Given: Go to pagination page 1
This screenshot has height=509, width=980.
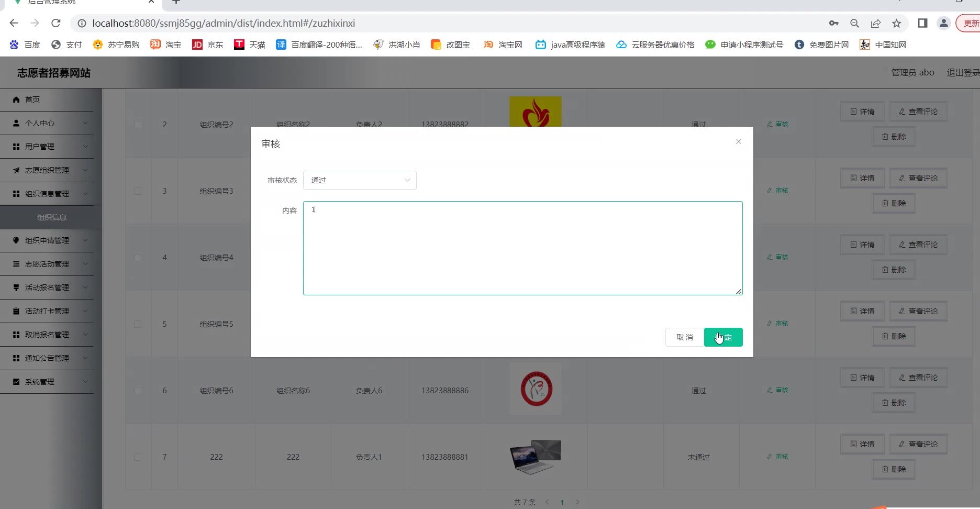Looking at the screenshot, I should pyautogui.click(x=562, y=502).
